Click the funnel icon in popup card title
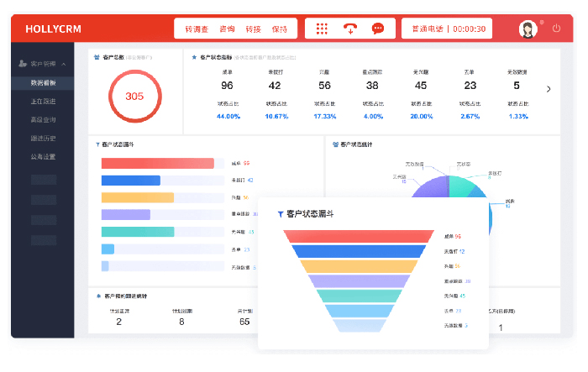The image size is (588, 372). 280,215
